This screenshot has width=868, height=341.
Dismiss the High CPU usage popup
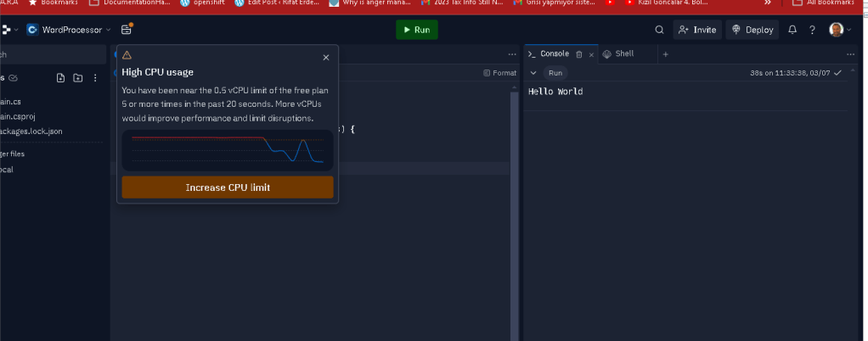click(326, 58)
